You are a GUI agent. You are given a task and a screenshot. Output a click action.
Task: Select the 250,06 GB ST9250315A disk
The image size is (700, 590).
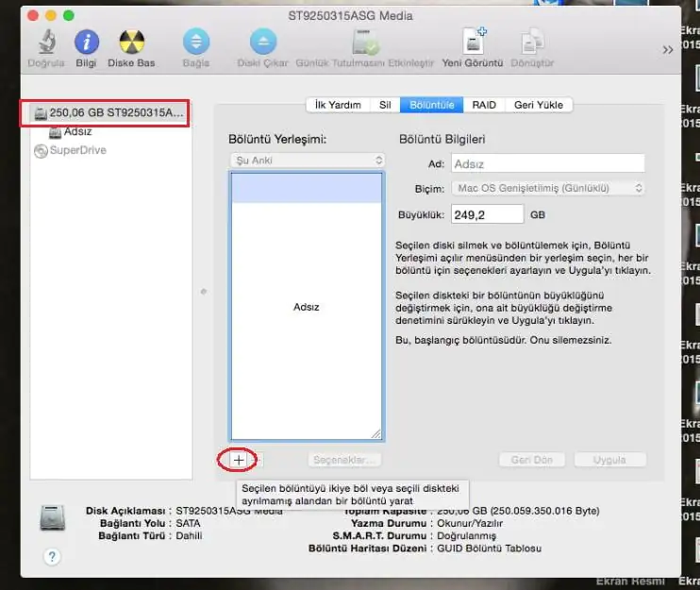[x=106, y=113]
